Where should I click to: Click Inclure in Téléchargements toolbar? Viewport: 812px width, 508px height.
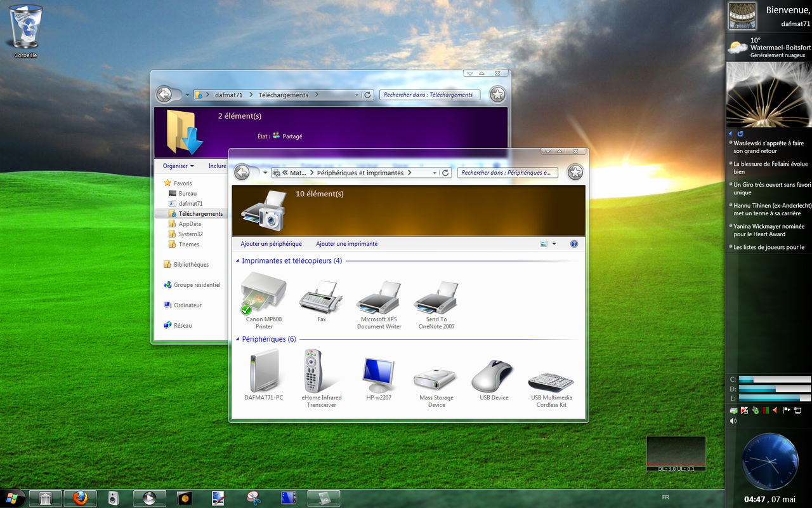point(217,166)
